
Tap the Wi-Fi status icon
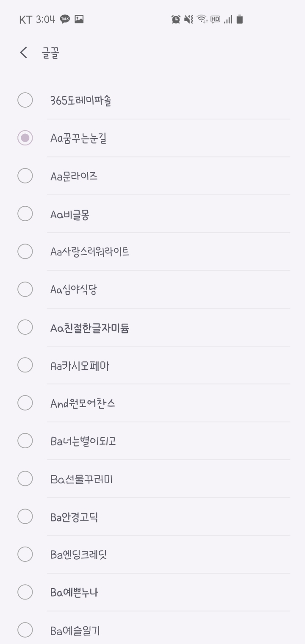click(202, 19)
